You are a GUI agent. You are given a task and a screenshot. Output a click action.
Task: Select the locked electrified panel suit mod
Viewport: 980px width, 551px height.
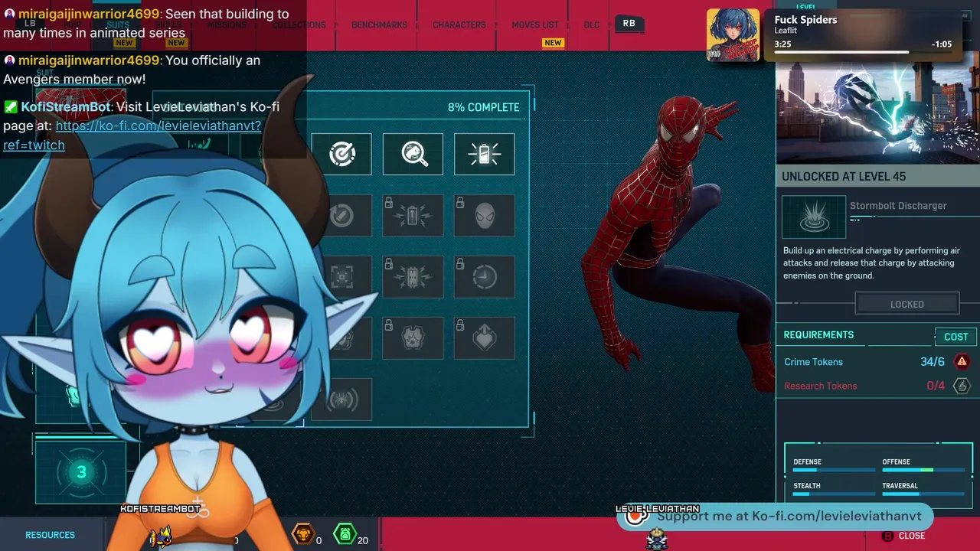point(413,276)
